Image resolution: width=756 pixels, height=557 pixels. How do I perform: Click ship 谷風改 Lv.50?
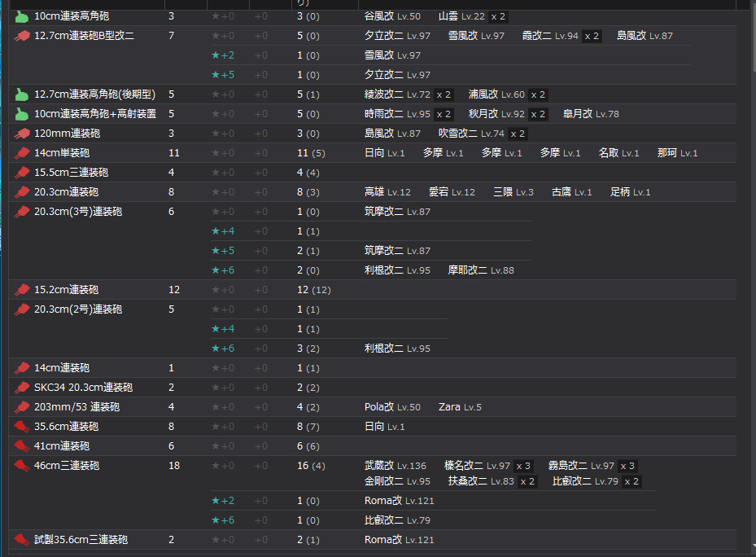click(392, 16)
